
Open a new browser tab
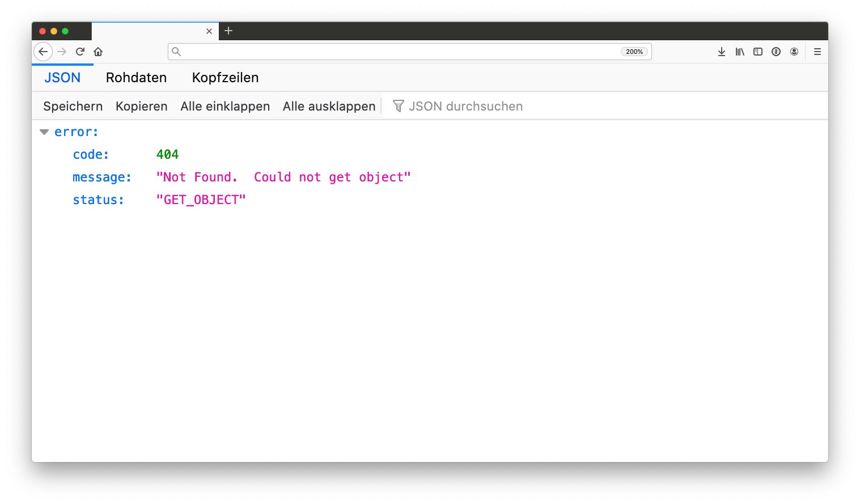tap(228, 31)
